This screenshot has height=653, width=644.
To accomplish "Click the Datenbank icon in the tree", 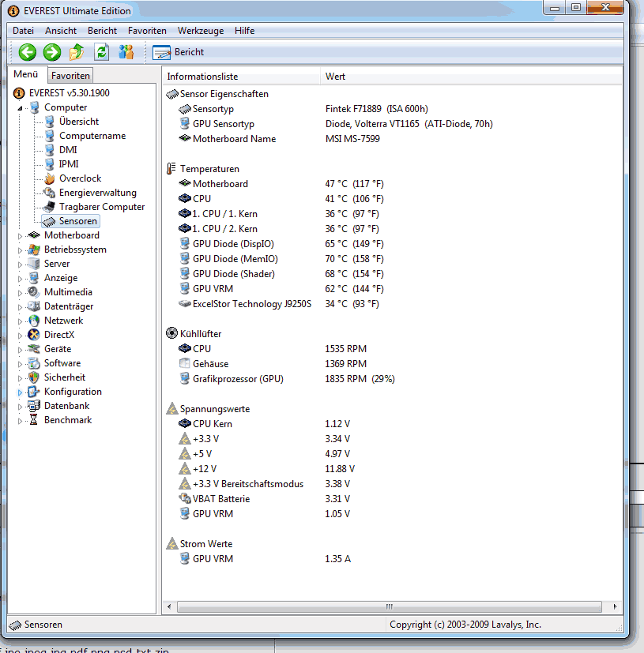I will click(34, 406).
